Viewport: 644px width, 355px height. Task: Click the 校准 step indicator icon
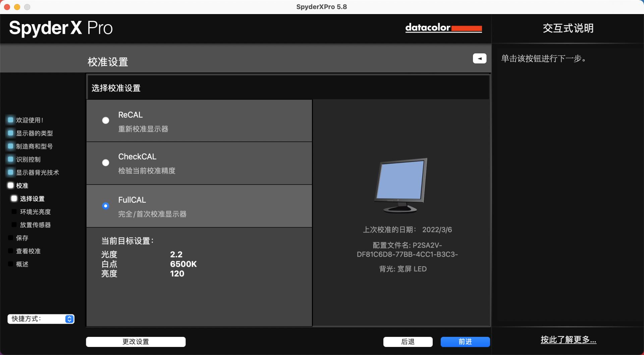click(10, 185)
